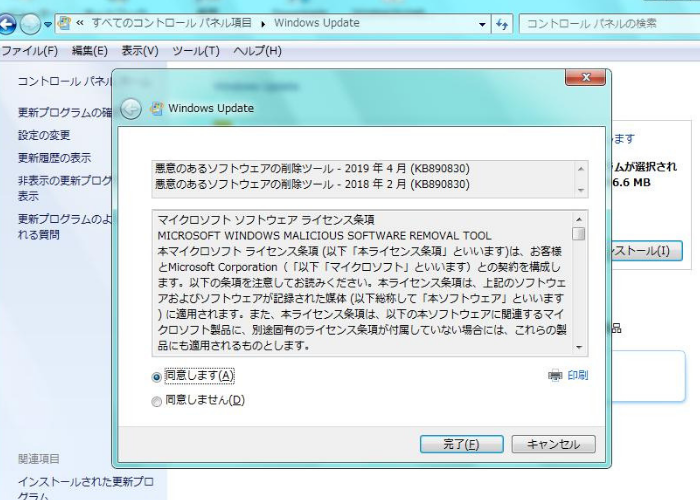Open the インストールされた更新プログラム link
Viewport: 700px width, 500px height.
85,489
